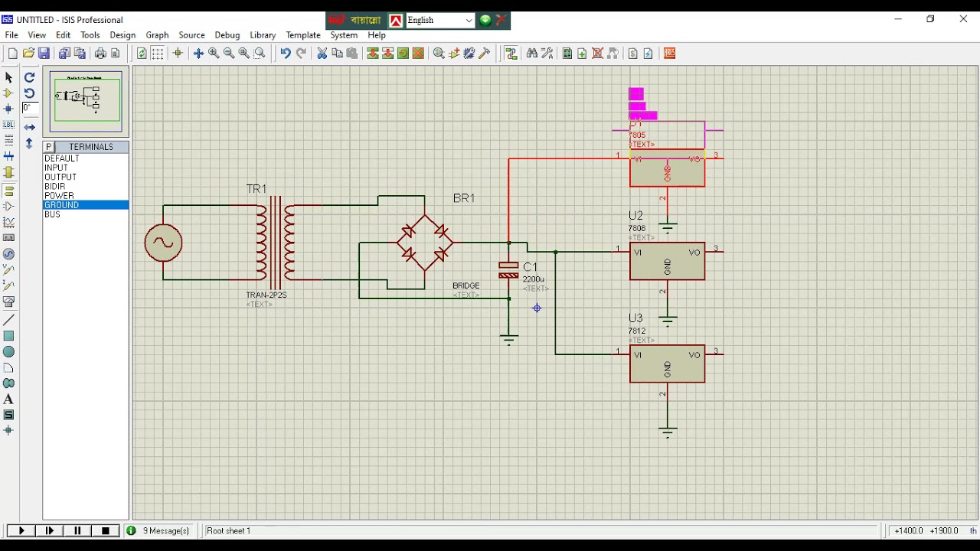Select the Graph Mode tool

point(9,222)
